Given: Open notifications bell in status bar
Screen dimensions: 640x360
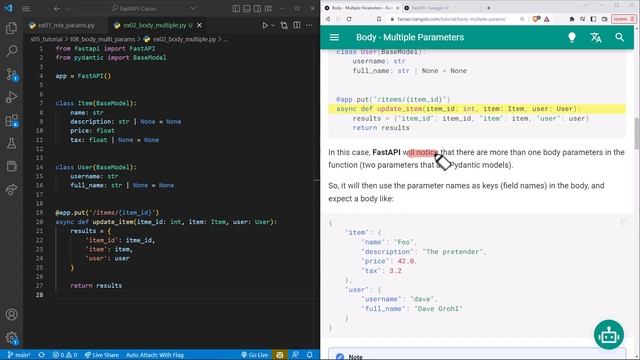Looking at the screenshot, I should (309, 355).
